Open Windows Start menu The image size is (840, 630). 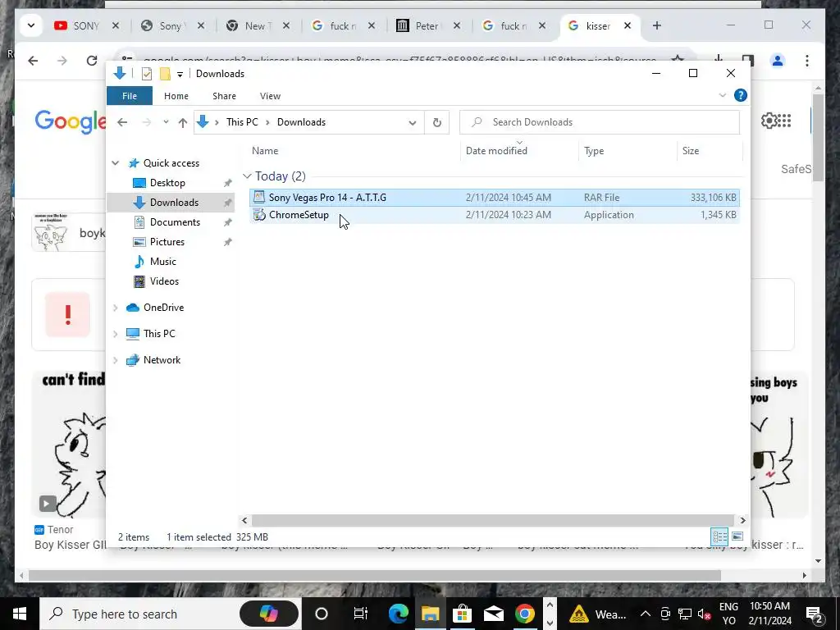pos(20,614)
